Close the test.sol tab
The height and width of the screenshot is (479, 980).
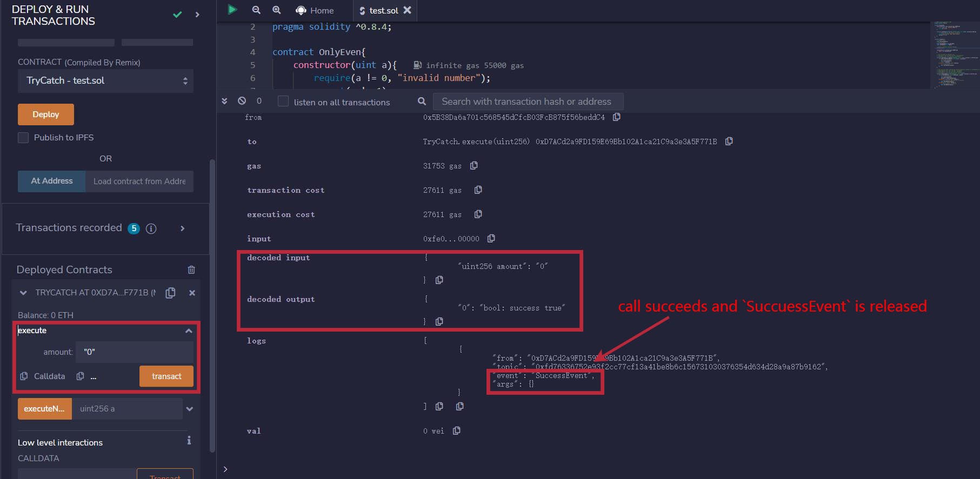(408, 10)
